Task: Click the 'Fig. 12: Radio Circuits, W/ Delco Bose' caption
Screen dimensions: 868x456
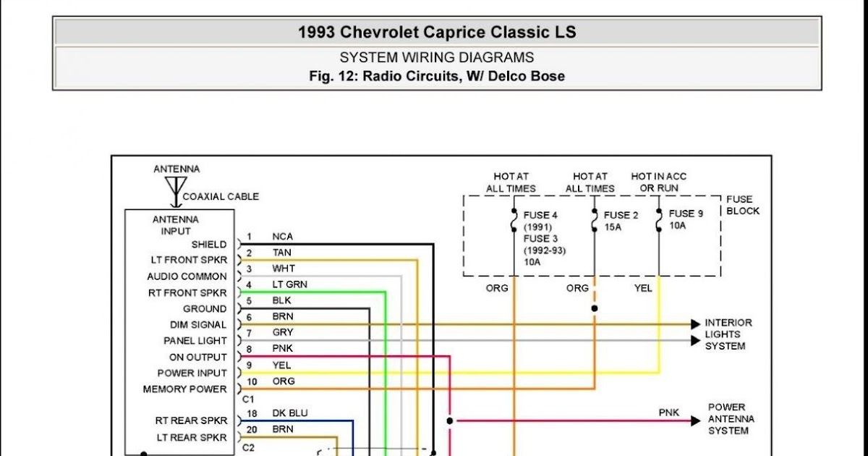Action: coord(437,76)
